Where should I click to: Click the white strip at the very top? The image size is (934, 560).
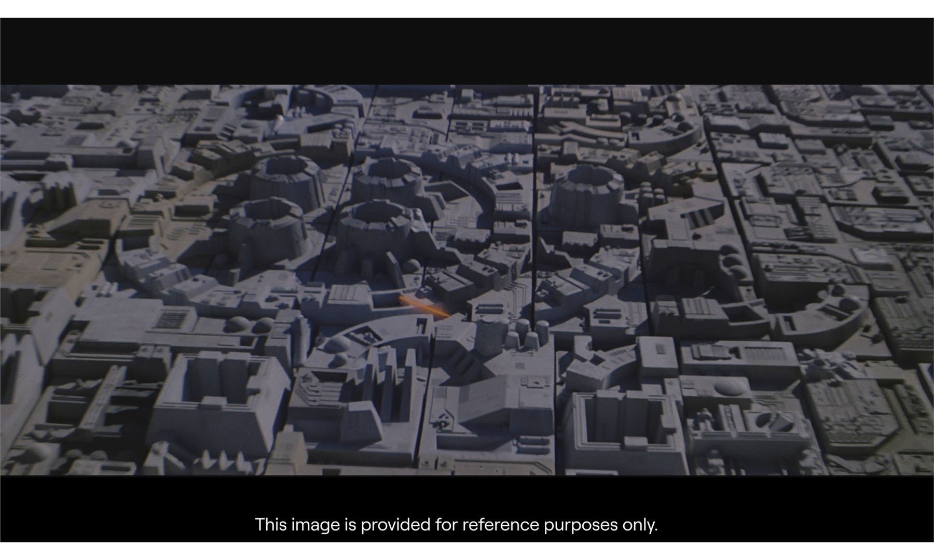tap(467, 8)
